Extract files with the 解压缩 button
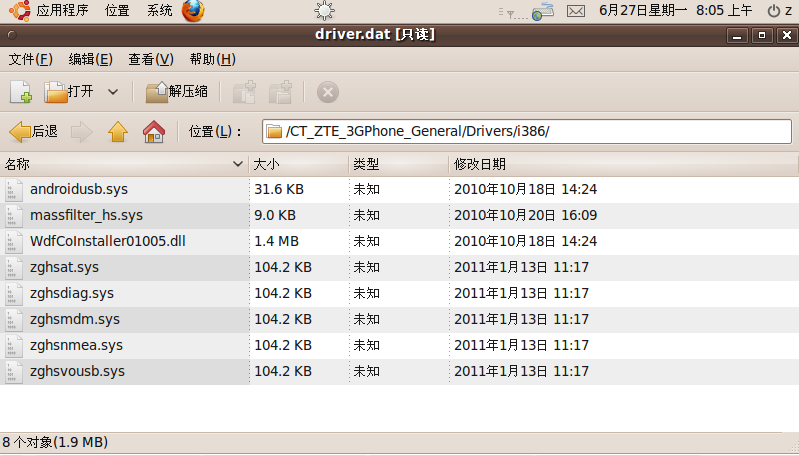The image size is (799, 456). coord(177,92)
